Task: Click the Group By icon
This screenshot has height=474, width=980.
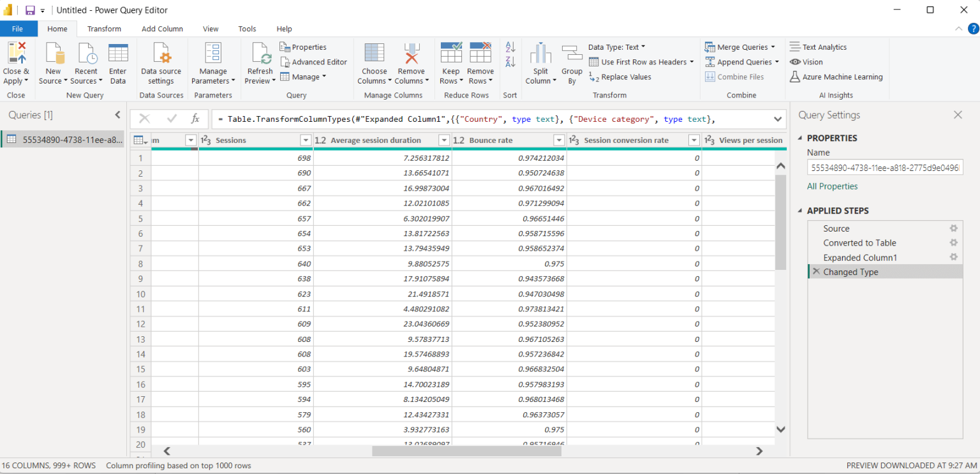Action: tap(572, 62)
